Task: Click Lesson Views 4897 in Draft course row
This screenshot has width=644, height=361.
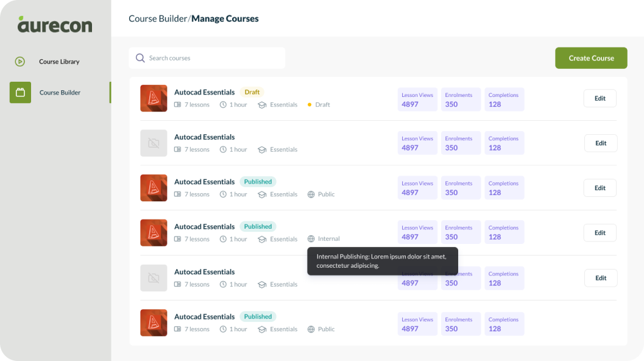Action: [417, 99]
